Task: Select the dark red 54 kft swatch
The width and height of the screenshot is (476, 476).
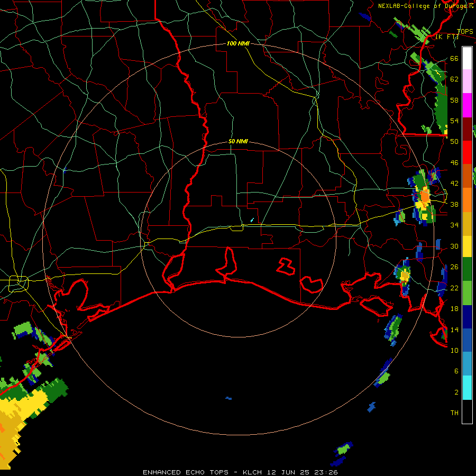Action: (467, 129)
